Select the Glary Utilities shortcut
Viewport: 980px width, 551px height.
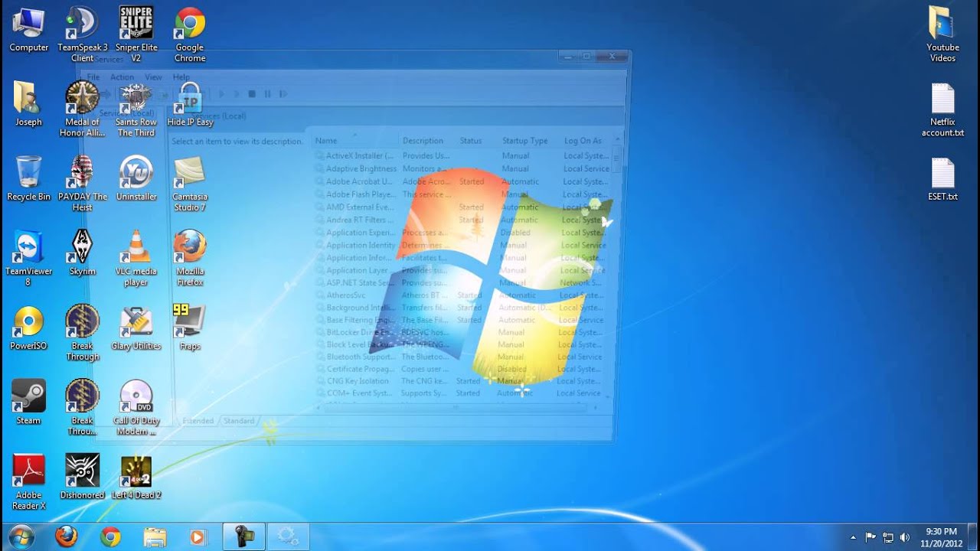[136, 328]
